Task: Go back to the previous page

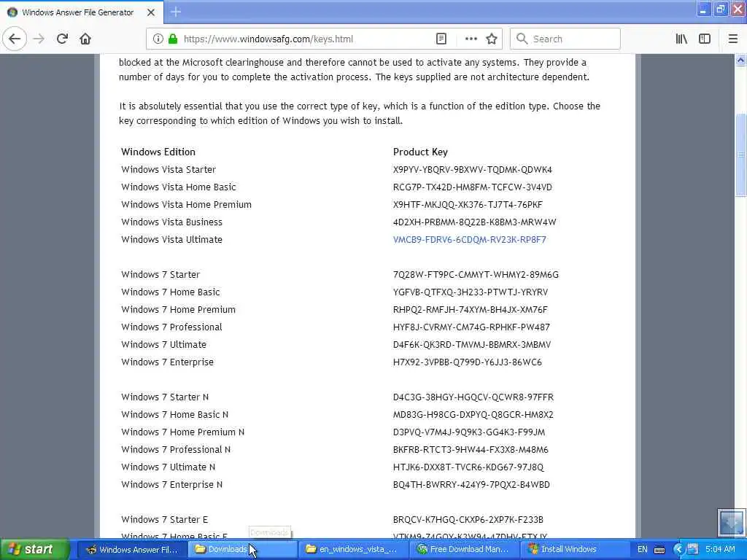Action: pos(15,39)
